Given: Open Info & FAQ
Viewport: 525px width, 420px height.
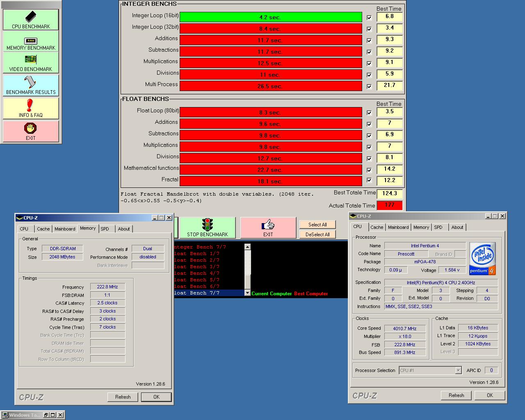Looking at the screenshot, I should click(x=31, y=108).
